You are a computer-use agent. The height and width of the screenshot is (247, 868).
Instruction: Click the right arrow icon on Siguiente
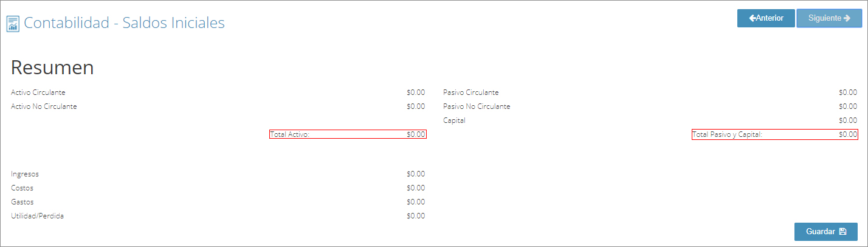(847, 18)
